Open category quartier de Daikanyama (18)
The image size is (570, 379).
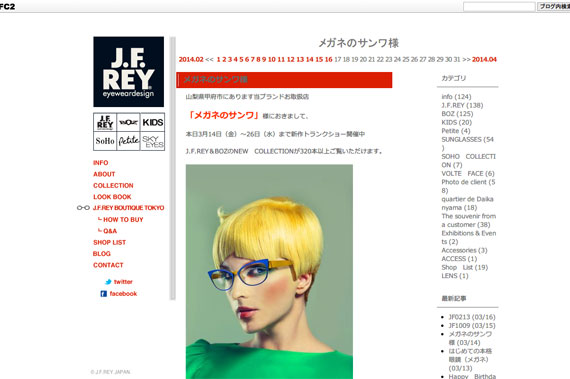coord(467,203)
